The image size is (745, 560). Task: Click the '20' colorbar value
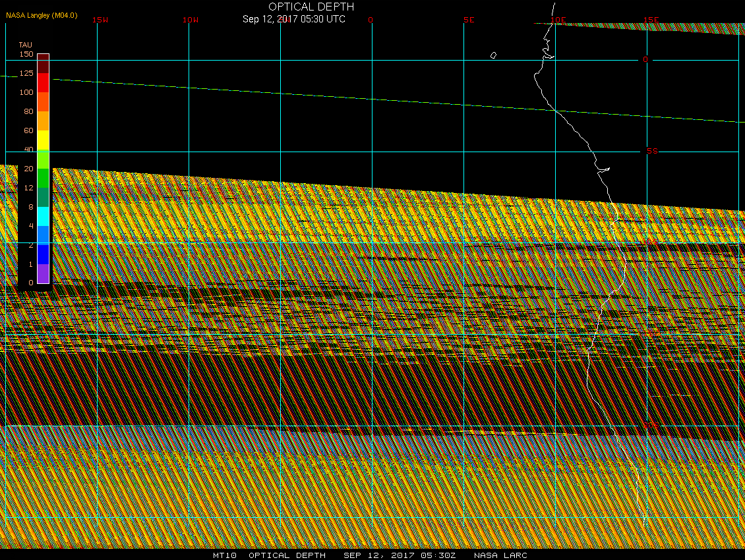pyautogui.click(x=28, y=169)
